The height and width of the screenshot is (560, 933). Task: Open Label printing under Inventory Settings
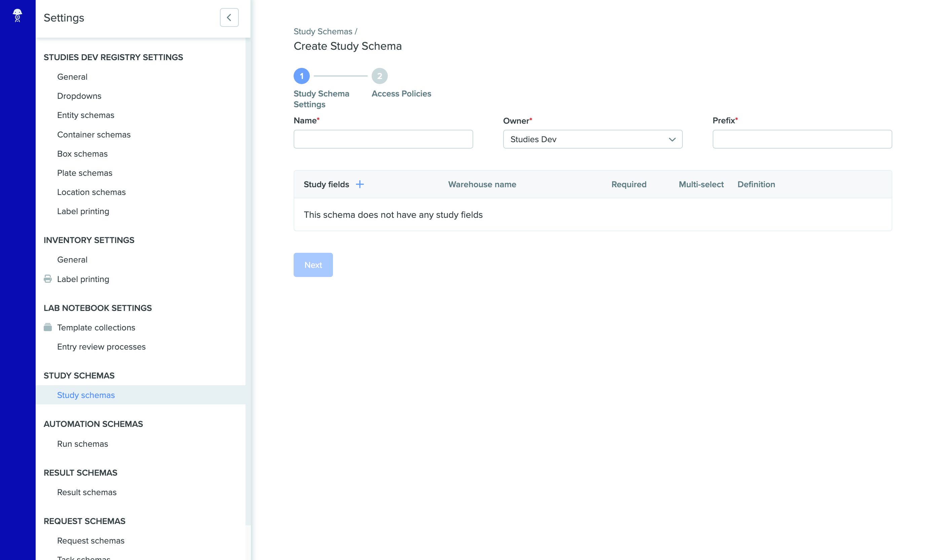83,279
